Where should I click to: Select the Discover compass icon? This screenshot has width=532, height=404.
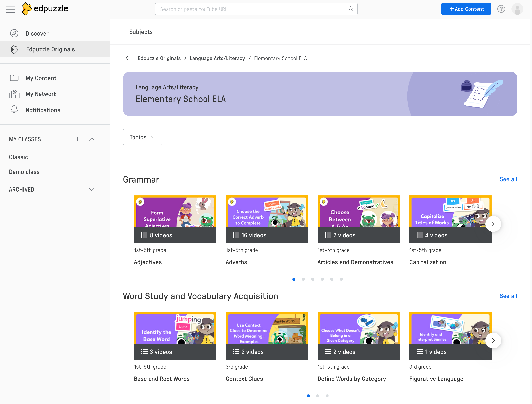tap(14, 33)
